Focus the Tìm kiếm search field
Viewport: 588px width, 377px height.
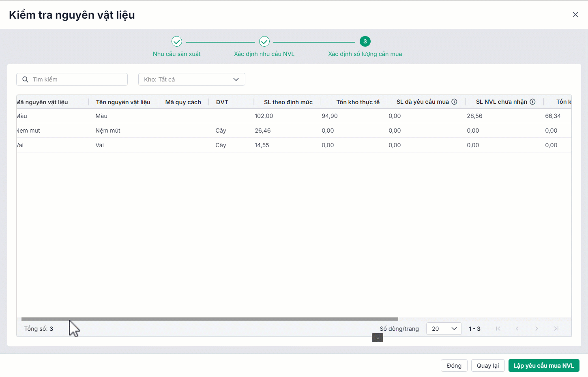pos(77,79)
